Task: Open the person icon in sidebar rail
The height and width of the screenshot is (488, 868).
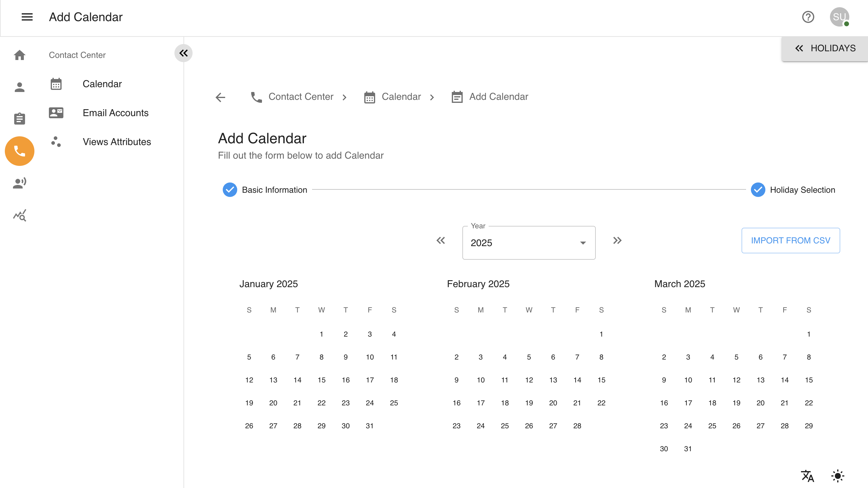Action: pyautogui.click(x=20, y=87)
